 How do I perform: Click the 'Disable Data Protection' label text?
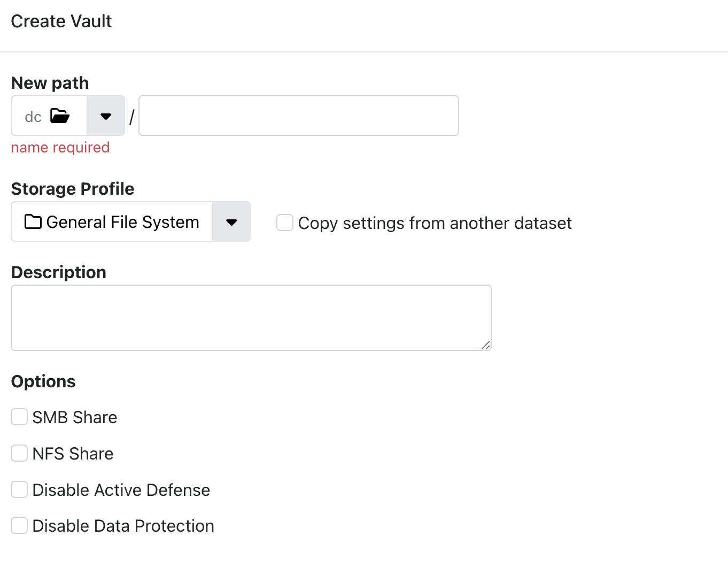coord(123,526)
